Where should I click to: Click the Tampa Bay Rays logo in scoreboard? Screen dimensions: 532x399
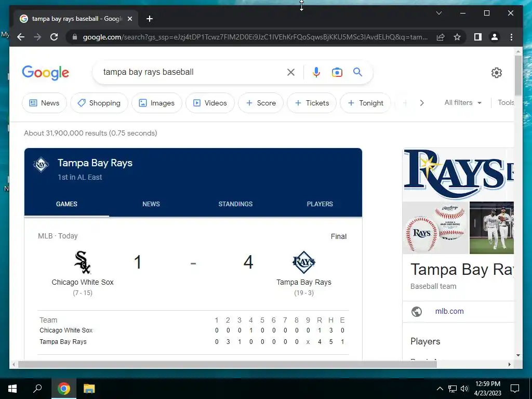coord(303,262)
